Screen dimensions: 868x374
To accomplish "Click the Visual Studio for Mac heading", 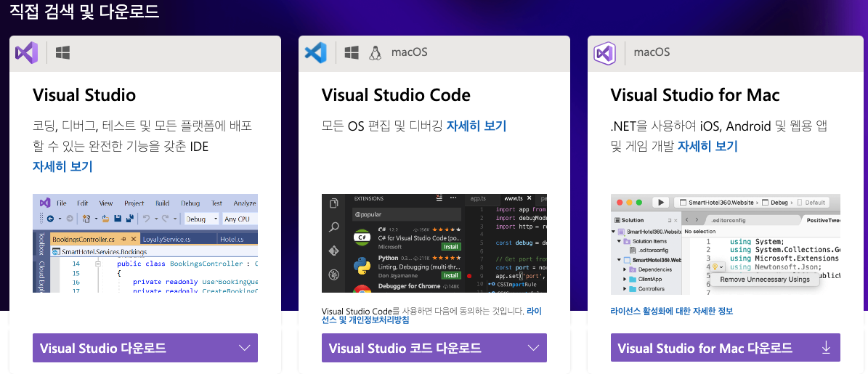I will pos(695,95).
